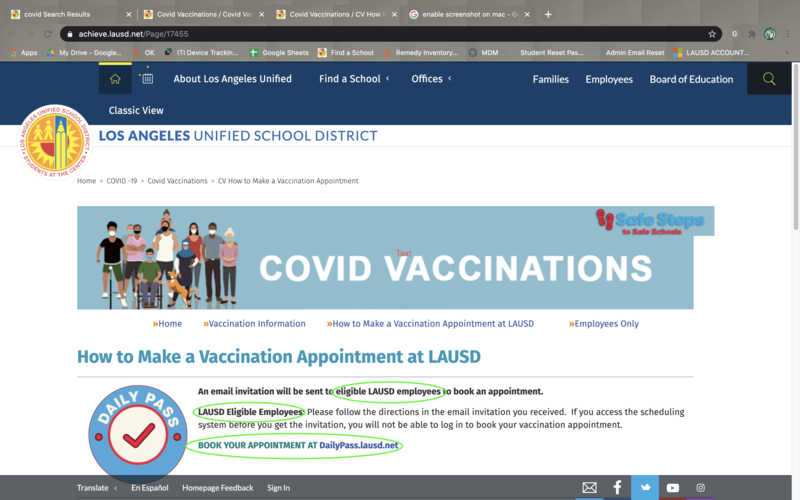Click the Classic View link

coord(136,110)
